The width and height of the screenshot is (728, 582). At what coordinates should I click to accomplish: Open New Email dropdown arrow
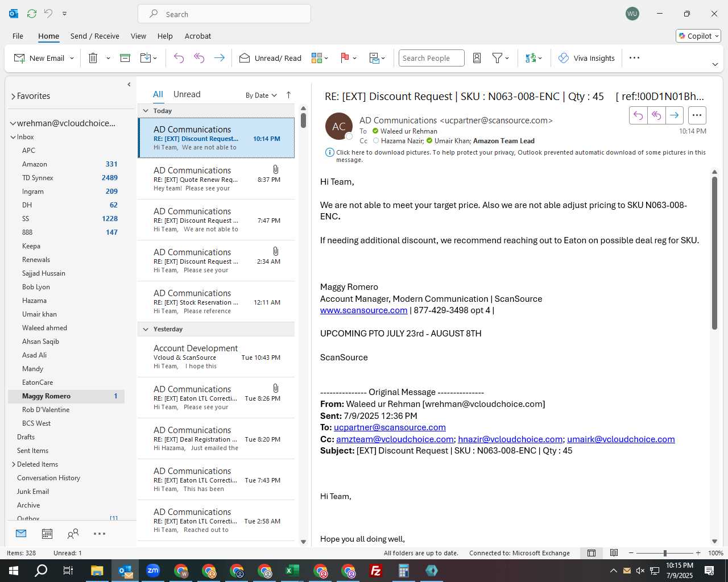tap(72, 59)
